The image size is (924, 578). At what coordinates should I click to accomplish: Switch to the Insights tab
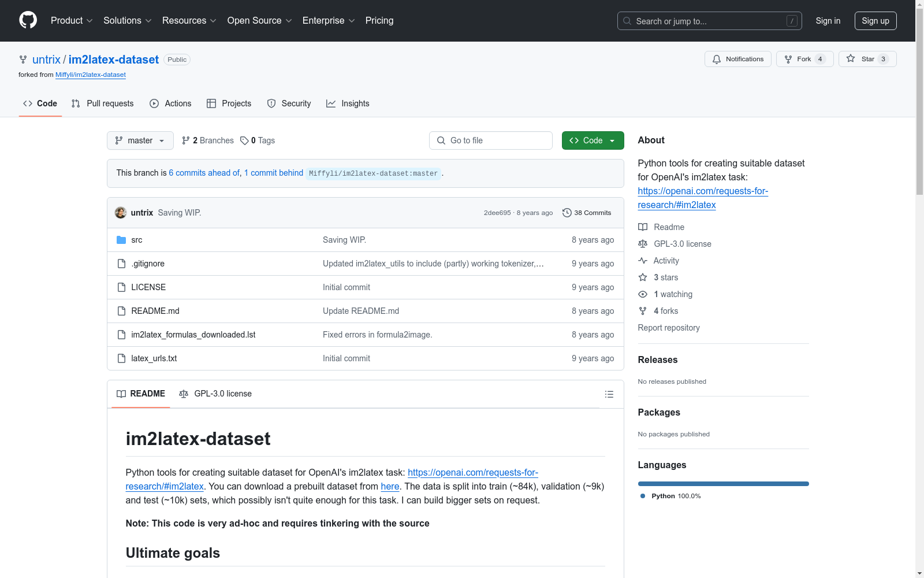pyautogui.click(x=348, y=103)
